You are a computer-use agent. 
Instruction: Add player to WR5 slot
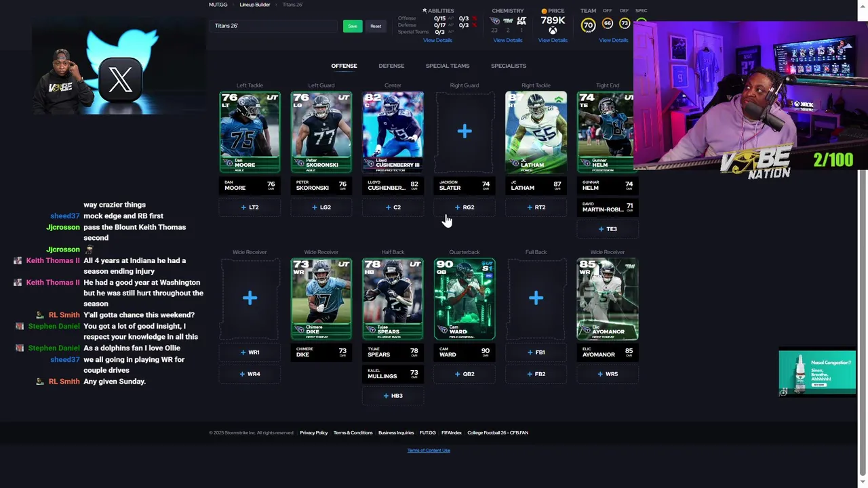point(608,374)
